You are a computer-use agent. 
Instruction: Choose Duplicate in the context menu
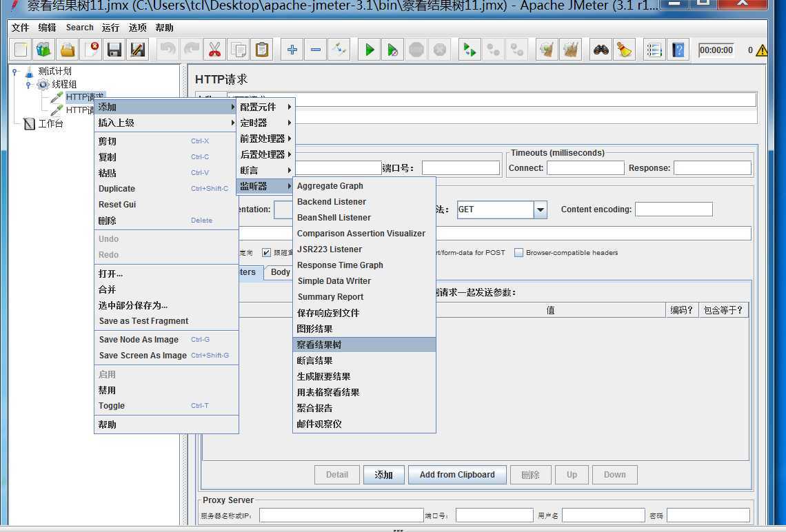click(166, 189)
